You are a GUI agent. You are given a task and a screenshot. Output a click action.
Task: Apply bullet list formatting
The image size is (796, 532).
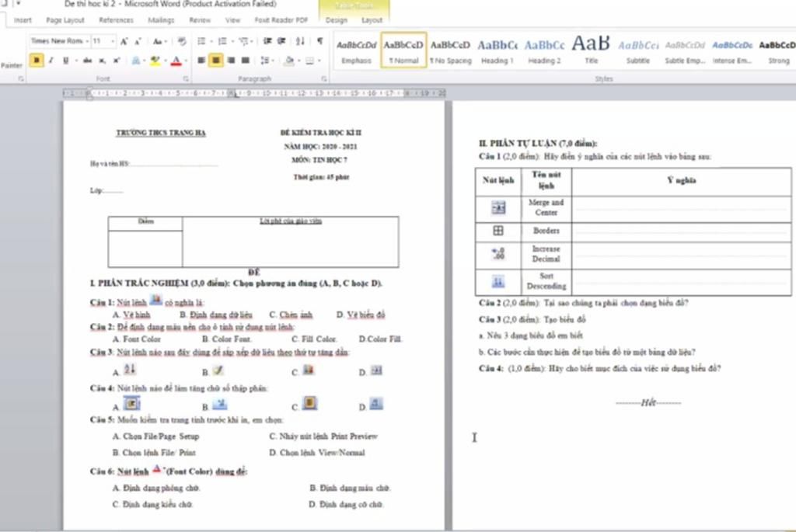[201, 42]
